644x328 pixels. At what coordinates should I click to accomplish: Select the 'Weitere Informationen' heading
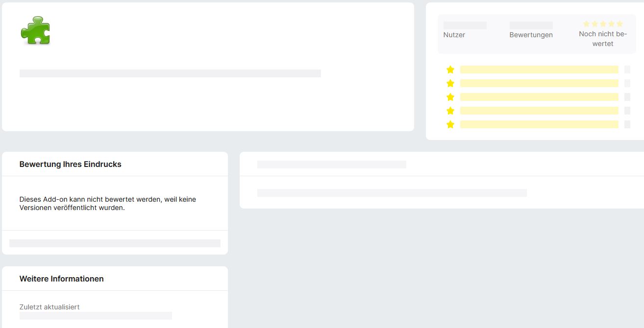pos(61,279)
